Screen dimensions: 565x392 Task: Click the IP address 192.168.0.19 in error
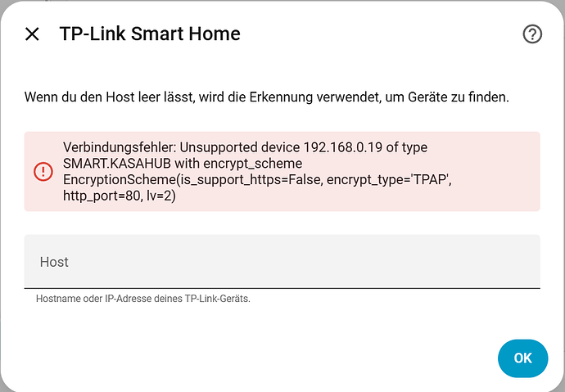click(x=342, y=147)
